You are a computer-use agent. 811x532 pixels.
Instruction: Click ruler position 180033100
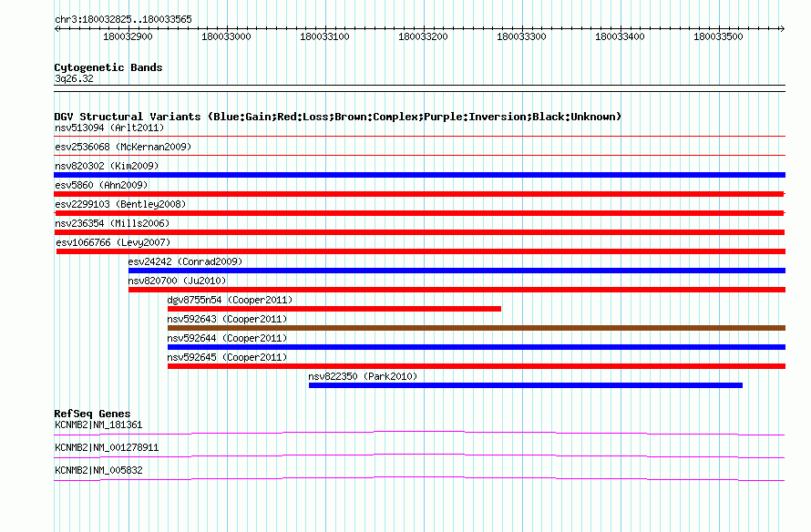tap(324, 36)
